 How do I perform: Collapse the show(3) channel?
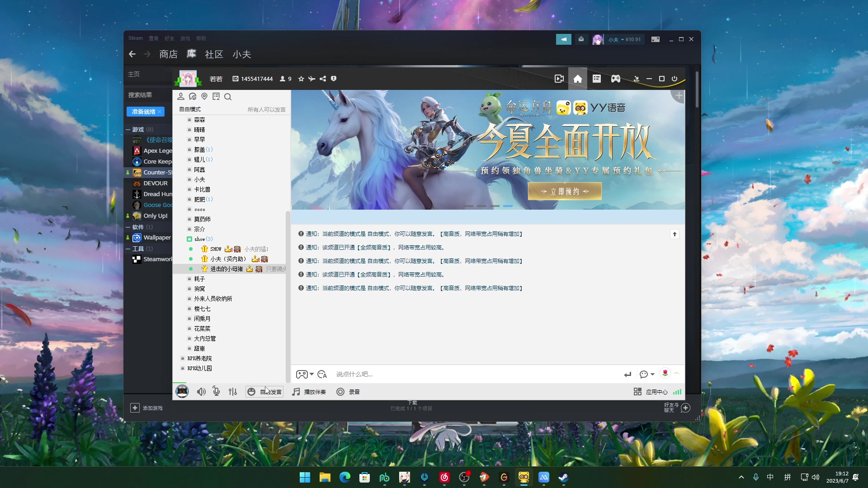pyautogui.click(x=189, y=239)
